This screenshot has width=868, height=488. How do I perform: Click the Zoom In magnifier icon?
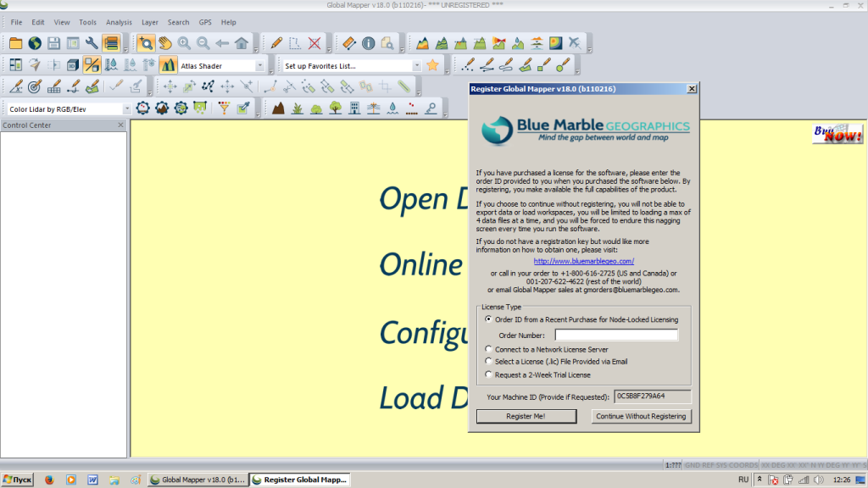(184, 43)
